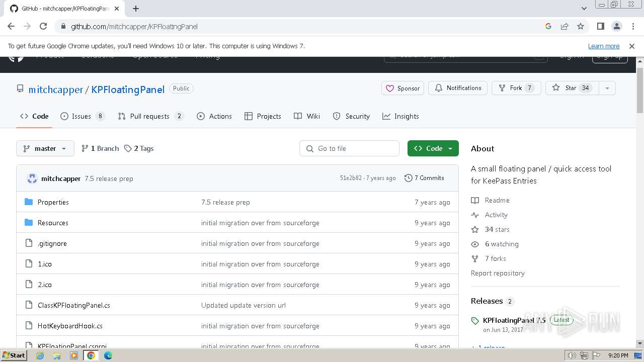The width and height of the screenshot is (644, 362).
Task: Open KPFloatingPanel 7.5 release
Action: pyautogui.click(x=514, y=320)
